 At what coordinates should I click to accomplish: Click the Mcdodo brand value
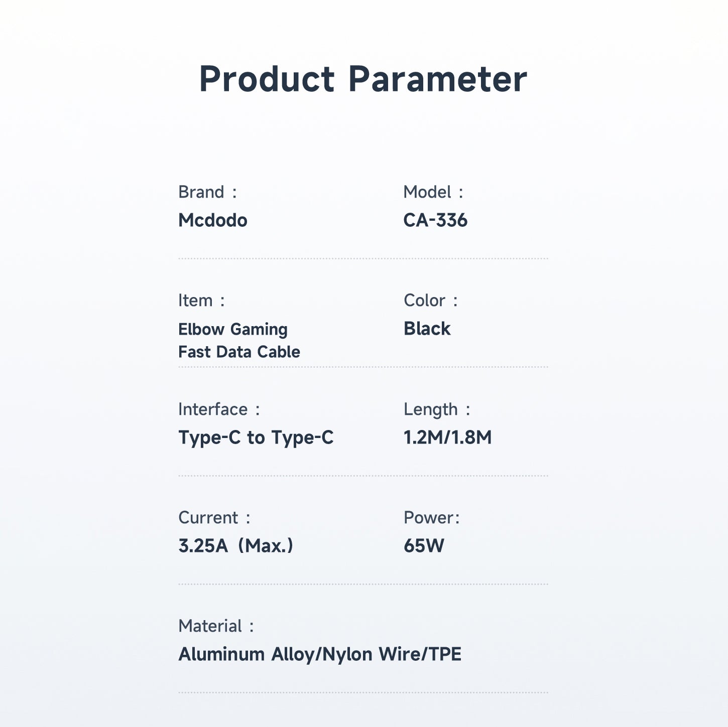pos(213,220)
